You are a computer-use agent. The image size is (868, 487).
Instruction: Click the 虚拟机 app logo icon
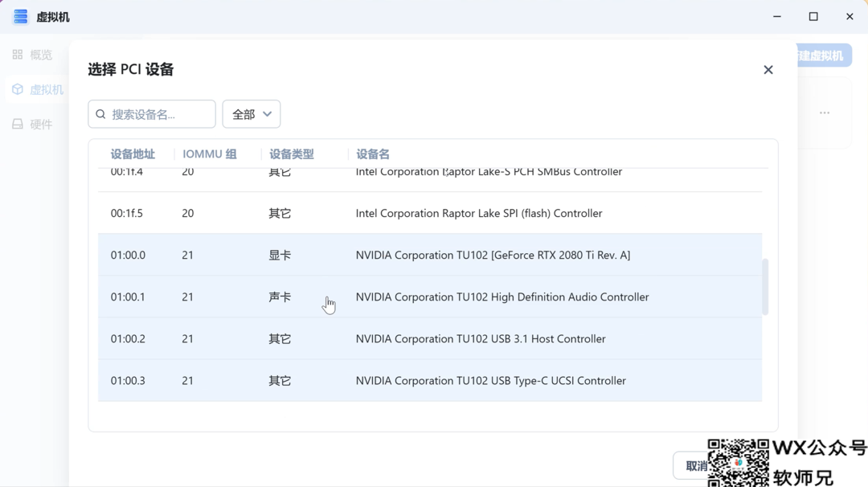20,17
